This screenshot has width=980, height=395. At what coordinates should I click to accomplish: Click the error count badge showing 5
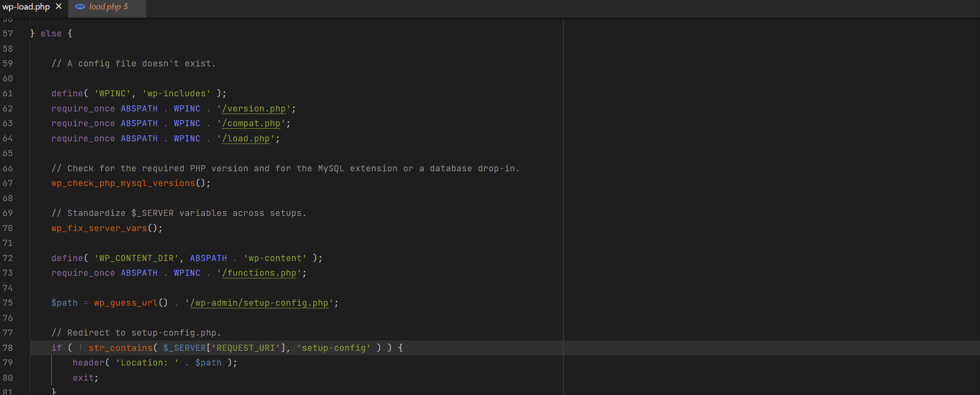(x=126, y=7)
